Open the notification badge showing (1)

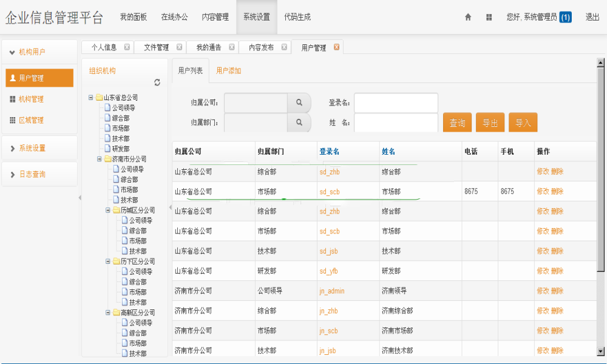[566, 18]
